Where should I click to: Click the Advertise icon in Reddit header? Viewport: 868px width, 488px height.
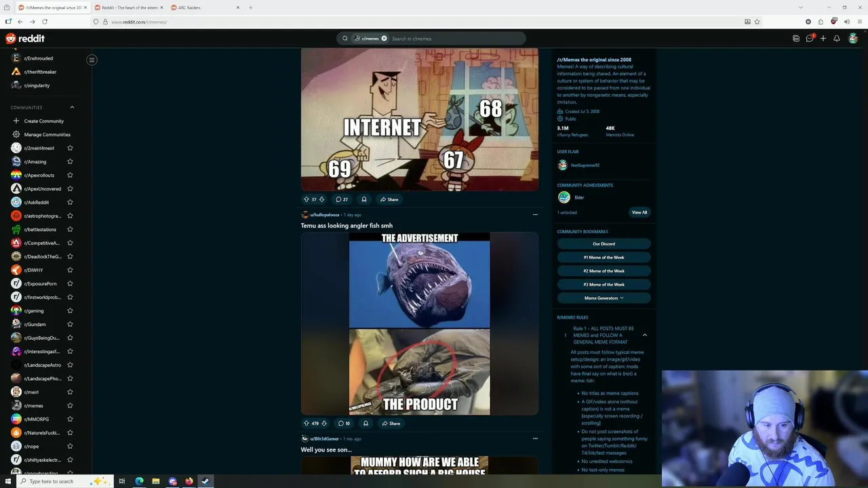click(x=796, y=39)
